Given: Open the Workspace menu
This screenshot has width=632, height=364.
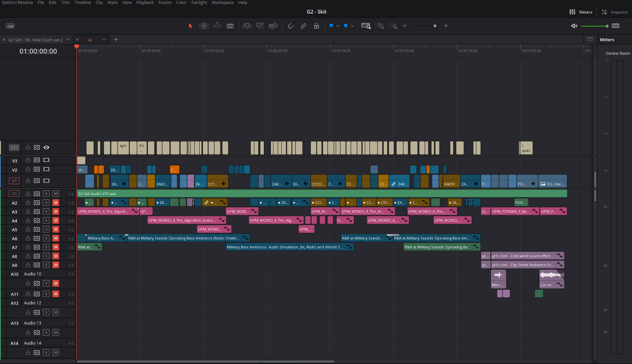Looking at the screenshot, I should point(222,3).
